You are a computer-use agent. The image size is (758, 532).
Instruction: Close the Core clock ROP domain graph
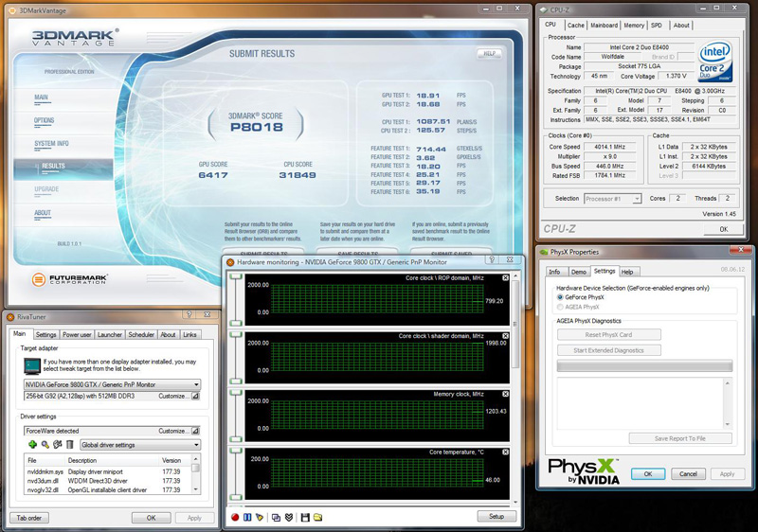[x=505, y=278]
